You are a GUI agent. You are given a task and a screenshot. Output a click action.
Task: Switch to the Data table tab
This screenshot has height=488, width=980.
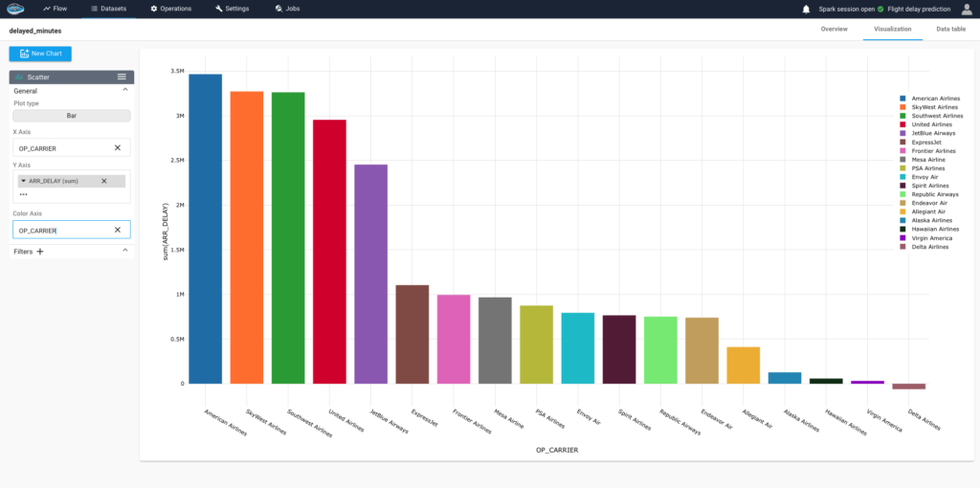pos(950,30)
